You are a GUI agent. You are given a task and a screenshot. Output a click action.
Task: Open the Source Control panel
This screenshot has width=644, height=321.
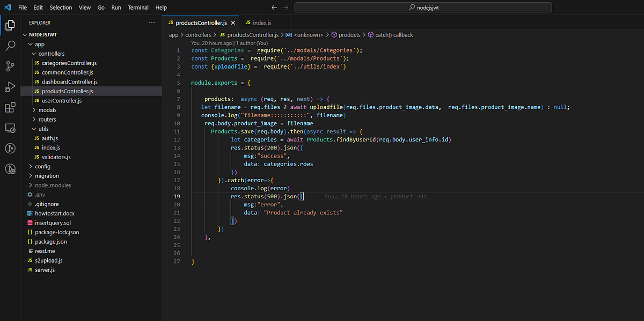point(11,65)
